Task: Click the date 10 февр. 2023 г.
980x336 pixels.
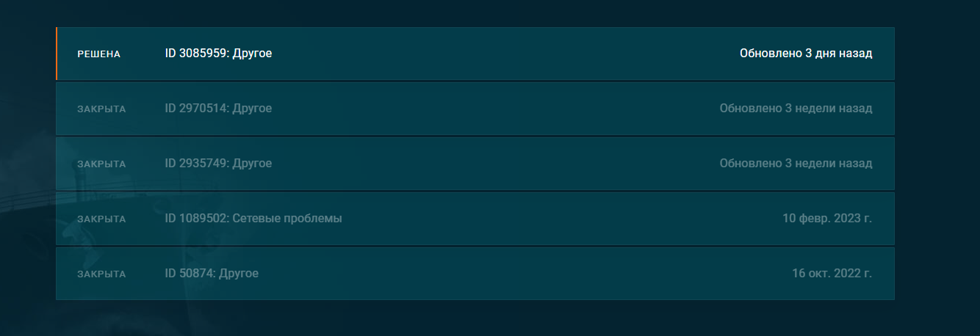Action: (x=827, y=219)
